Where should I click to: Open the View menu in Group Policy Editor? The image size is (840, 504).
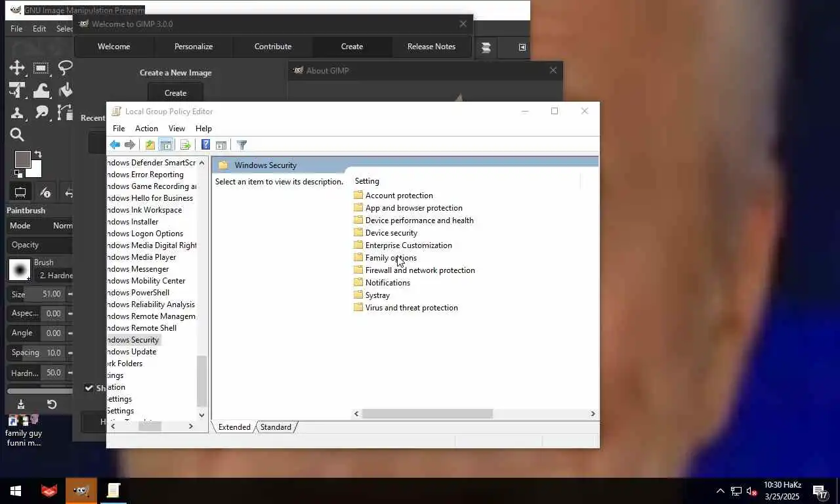click(x=177, y=129)
